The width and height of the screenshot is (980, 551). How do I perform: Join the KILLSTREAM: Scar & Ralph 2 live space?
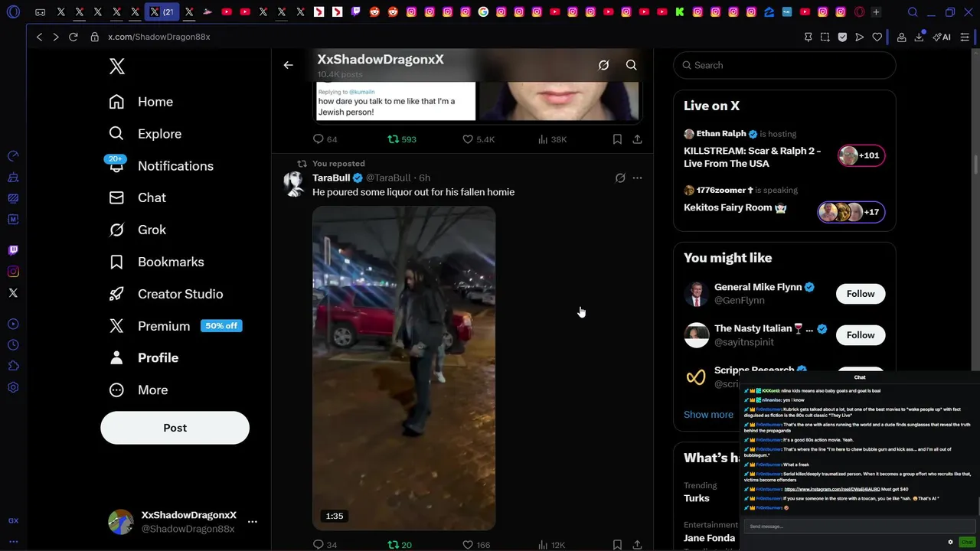[x=784, y=148]
